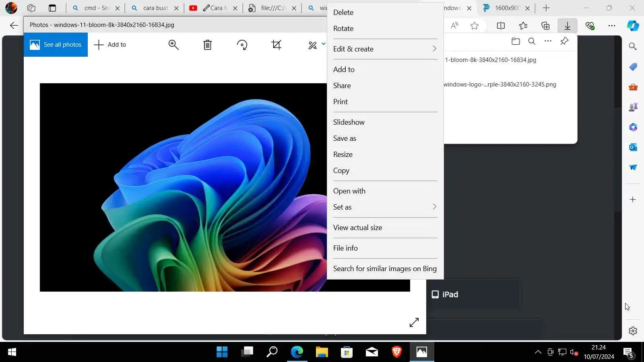Viewport: 644px width, 362px height.
Task: Click the Edge split screen icon
Action: click(501, 26)
